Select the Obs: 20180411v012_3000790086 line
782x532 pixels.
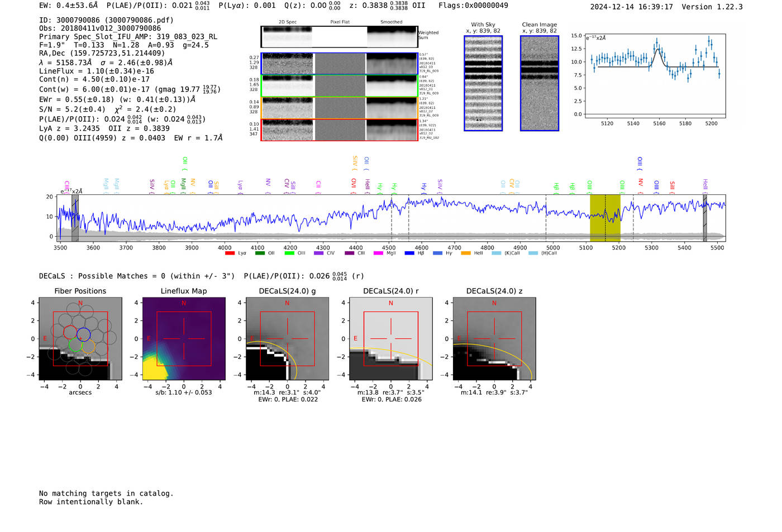click(x=100, y=28)
